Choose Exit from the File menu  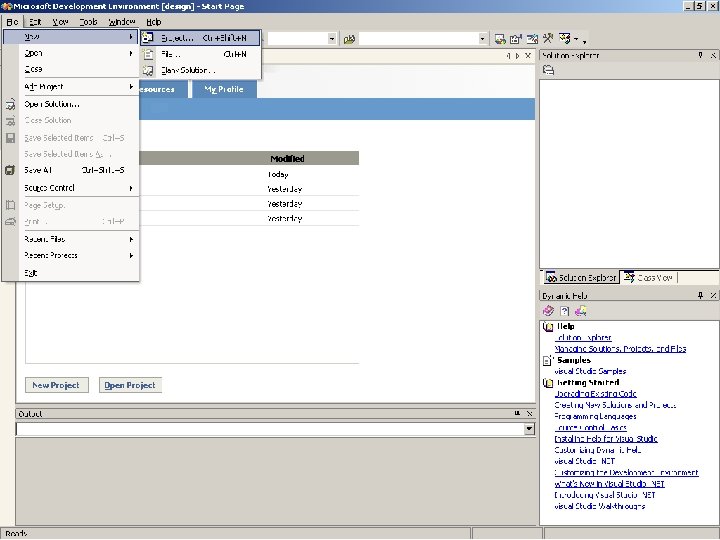coord(71,273)
